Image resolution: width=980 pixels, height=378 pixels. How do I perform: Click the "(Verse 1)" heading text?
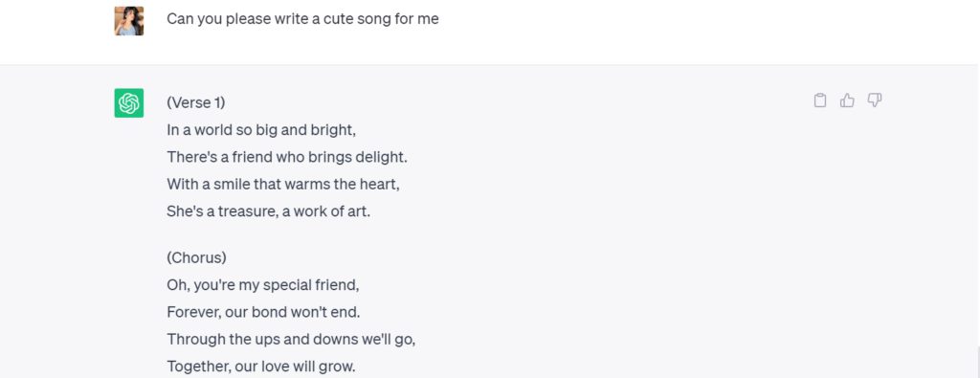pos(195,102)
